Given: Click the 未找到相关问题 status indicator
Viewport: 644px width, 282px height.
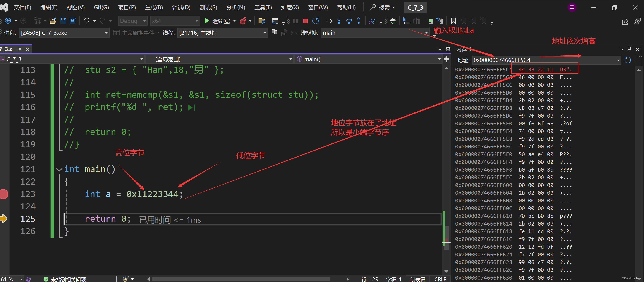Looking at the screenshot, I should point(65,279).
